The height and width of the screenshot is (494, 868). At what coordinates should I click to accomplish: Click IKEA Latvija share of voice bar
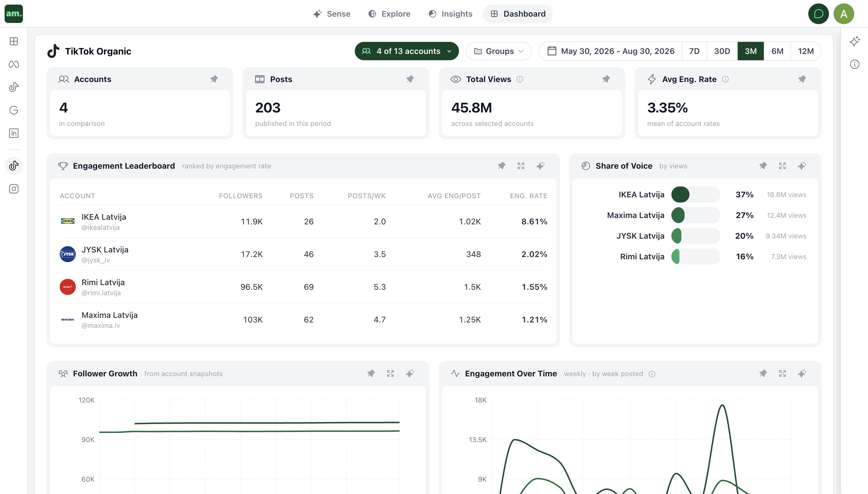[x=695, y=195]
